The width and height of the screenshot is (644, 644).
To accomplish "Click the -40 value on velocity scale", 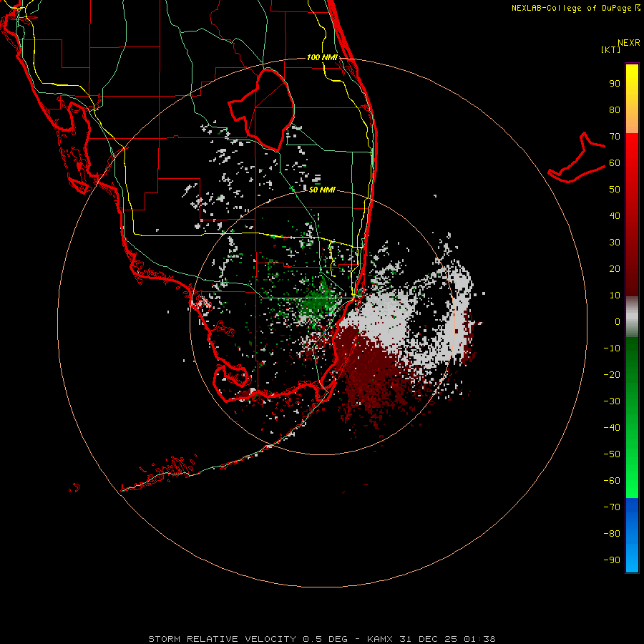I will 612,428.
